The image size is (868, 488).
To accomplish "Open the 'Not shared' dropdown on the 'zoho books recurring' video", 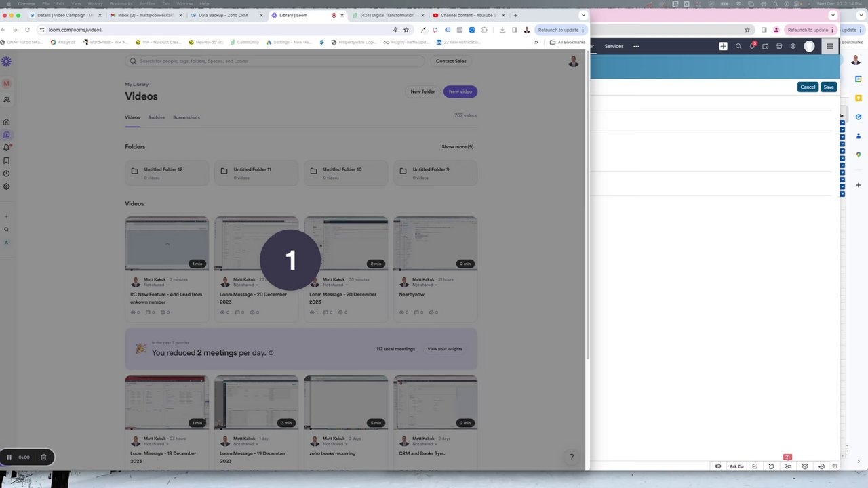I will (x=336, y=444).
